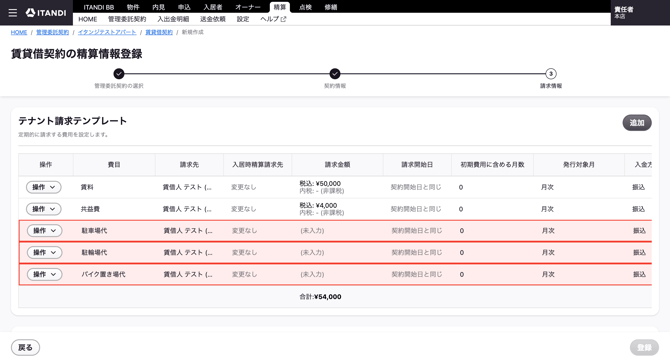
Task: Open 操作 dropdown for 駐車場代 row
Action: click(x=44, y=231)
